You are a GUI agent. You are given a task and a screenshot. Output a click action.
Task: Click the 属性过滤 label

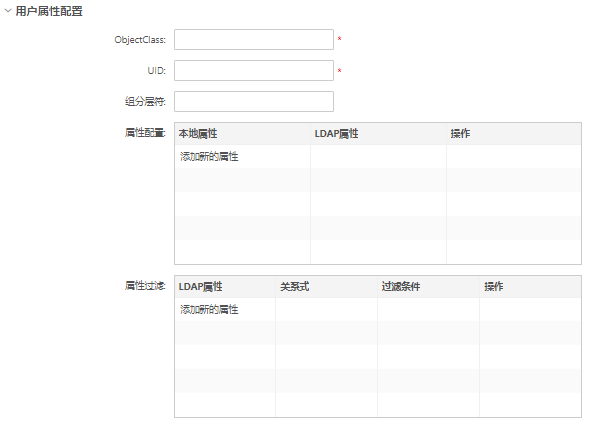point(145,286)
